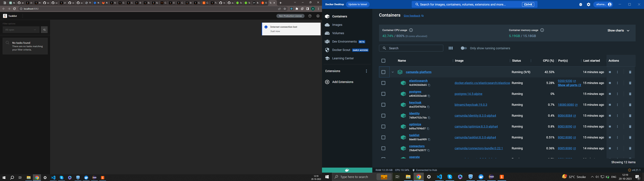The height and width of the screenshot is (181, 644).
Task: Open more actions for the keycloak container
Action: tap(618, 105)
